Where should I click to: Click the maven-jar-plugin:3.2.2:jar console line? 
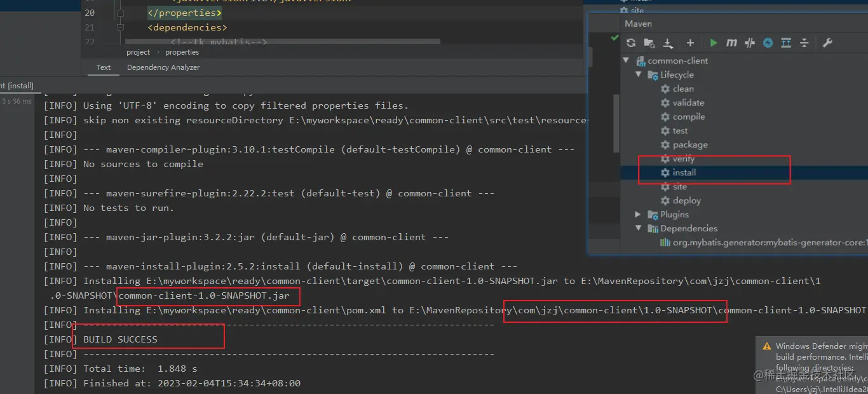click(246, 237)
